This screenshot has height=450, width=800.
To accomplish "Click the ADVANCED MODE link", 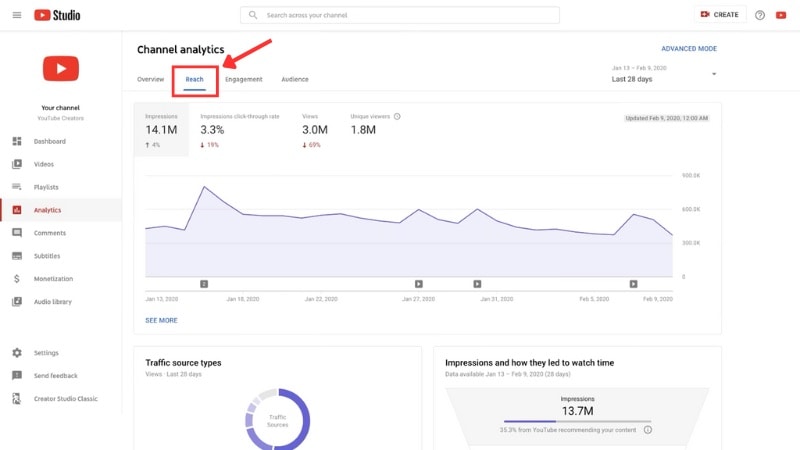I will click(x=689, y=49).
